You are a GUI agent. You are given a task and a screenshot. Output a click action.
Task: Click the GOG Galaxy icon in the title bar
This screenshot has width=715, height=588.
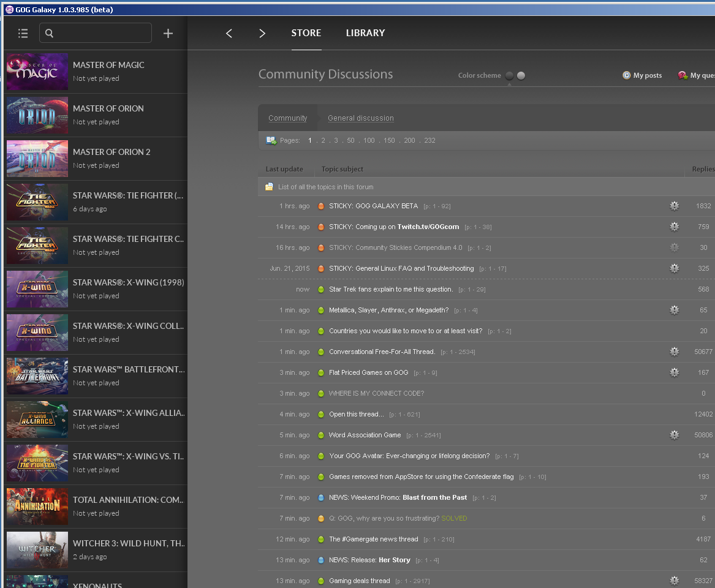coord(9,10)
